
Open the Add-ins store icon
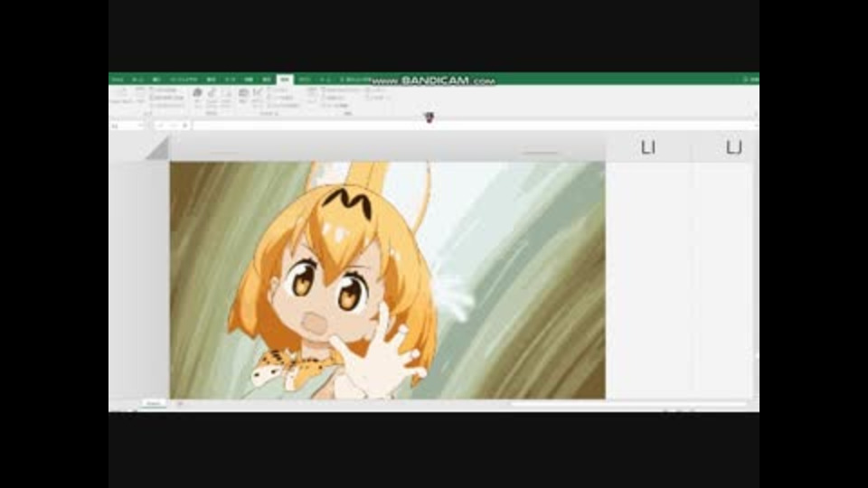pyautogui.click(x=198, y=97)
